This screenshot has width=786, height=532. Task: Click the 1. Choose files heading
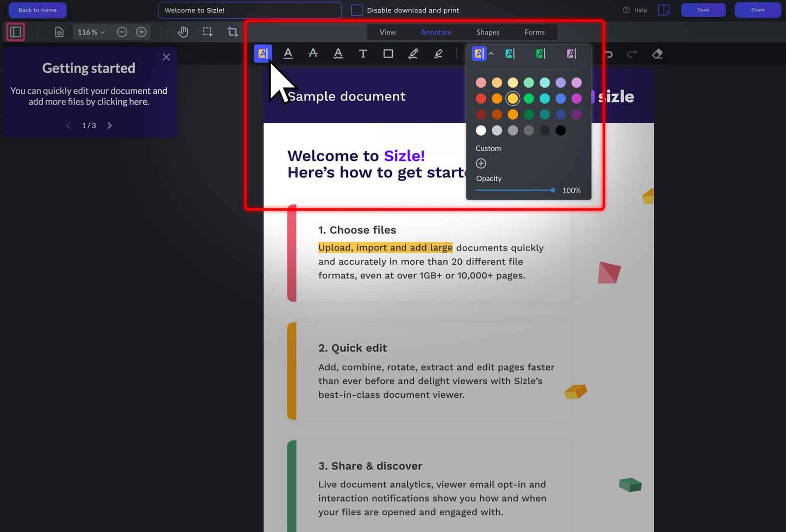pos(357,230)
